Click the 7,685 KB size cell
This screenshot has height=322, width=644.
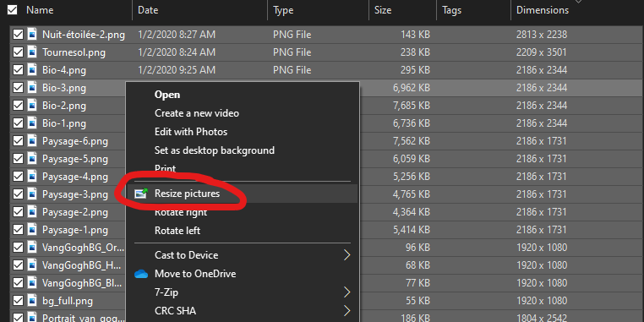pos(412,106)
